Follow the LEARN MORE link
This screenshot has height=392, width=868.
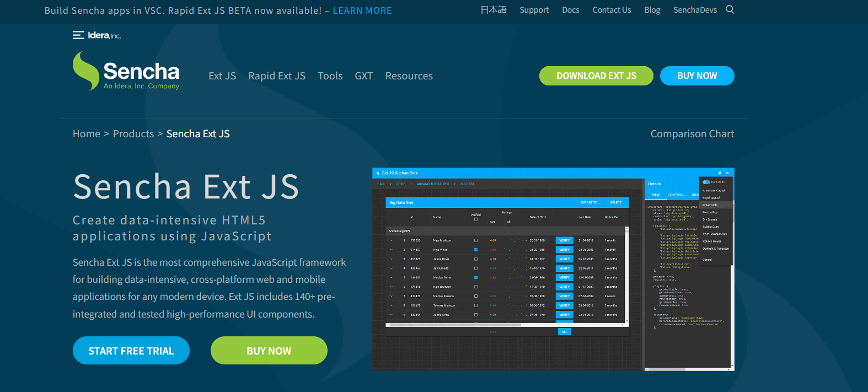362,10
